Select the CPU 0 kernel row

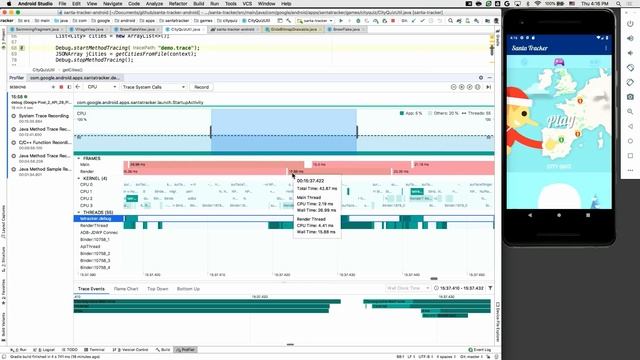click(x=86, y=184)
